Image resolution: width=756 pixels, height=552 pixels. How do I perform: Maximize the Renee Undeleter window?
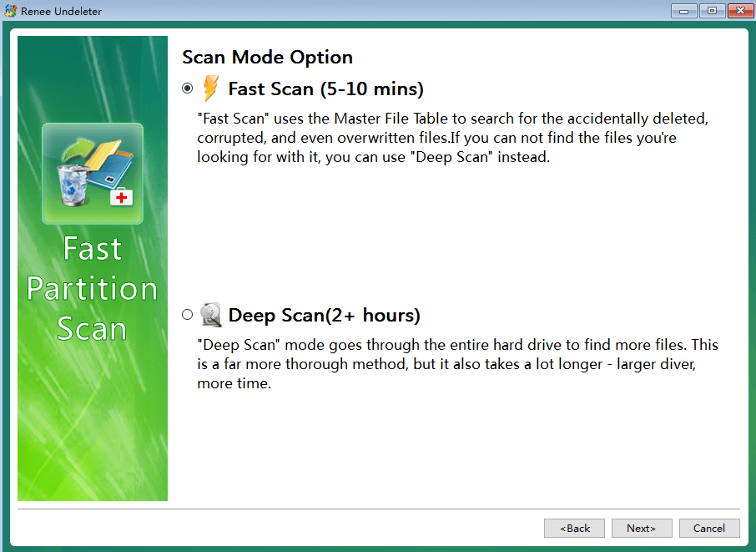712,11
